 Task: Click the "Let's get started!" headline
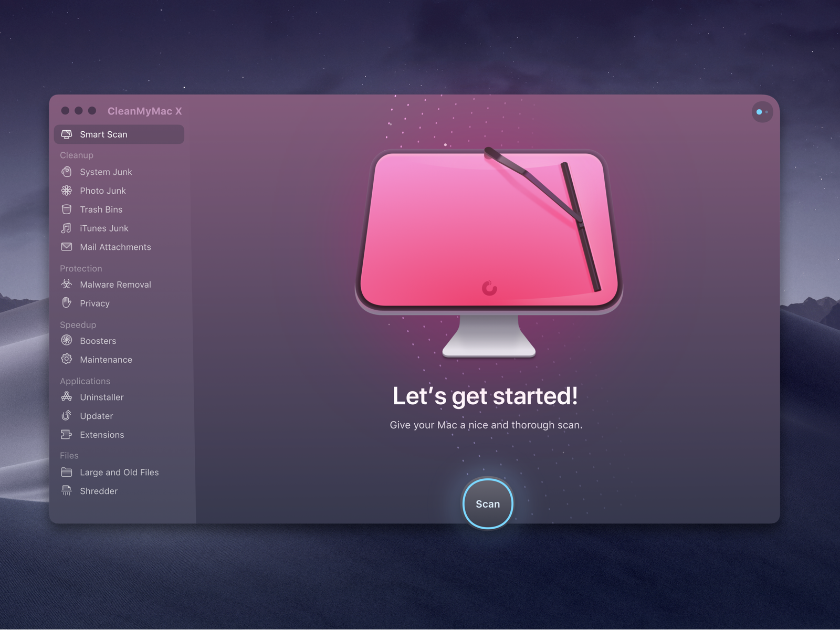coord(485,396)
